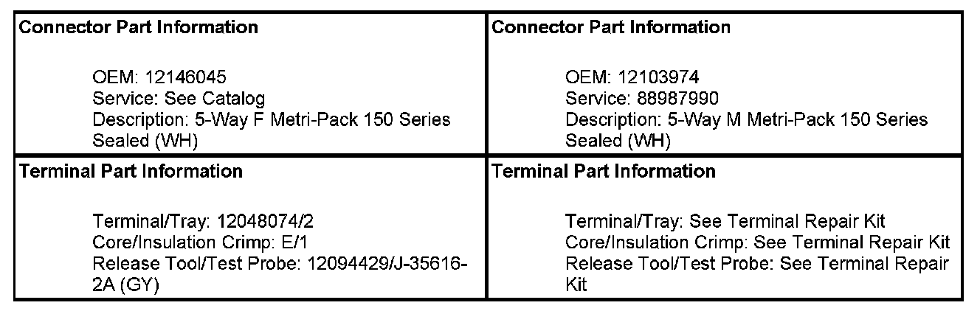Click Core/Insulation Crimp: See Terminal Repair Kit
Image resolution: width=980 pixels, height=311 pixels.
click(757, 242)
